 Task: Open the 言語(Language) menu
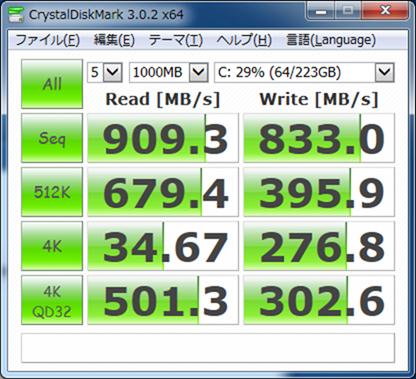(x=331, y=40)
